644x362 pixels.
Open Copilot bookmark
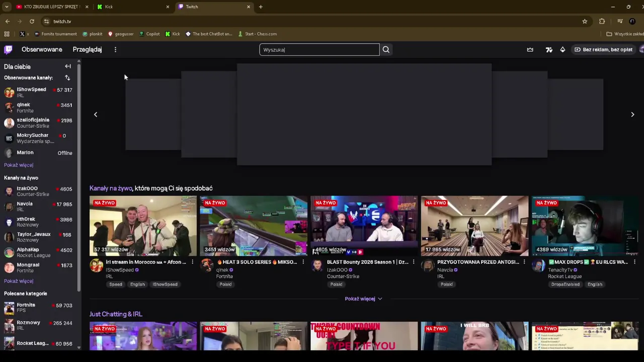[149, 34]
